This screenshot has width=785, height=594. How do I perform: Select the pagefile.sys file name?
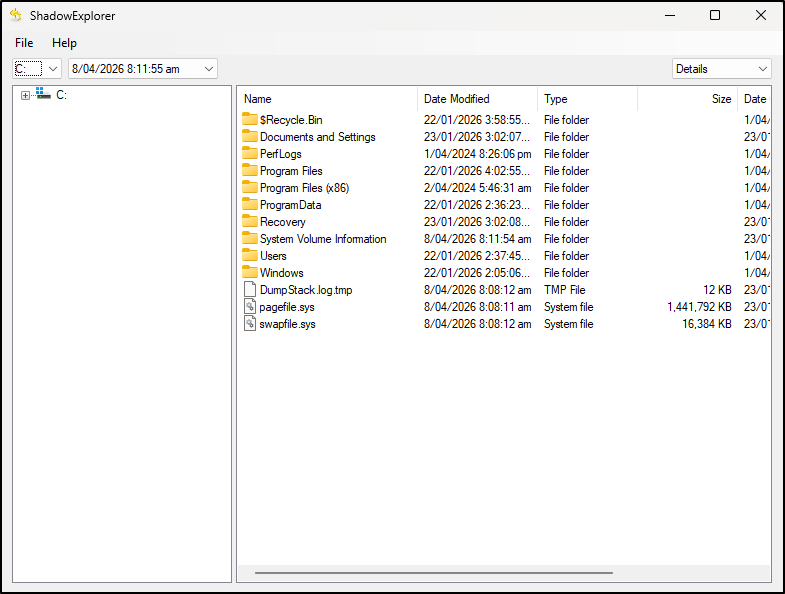point(287,308)
